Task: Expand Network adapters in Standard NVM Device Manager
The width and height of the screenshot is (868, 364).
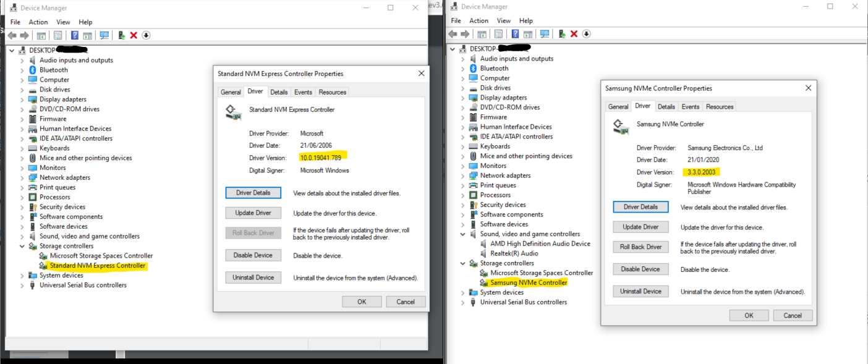Action: click(x=22, y=177)
